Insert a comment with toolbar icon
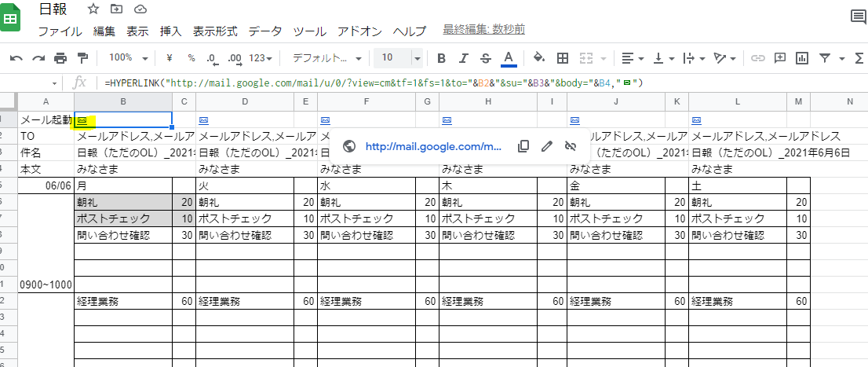Viewport: 868px width, 367px height. (780, 57)
